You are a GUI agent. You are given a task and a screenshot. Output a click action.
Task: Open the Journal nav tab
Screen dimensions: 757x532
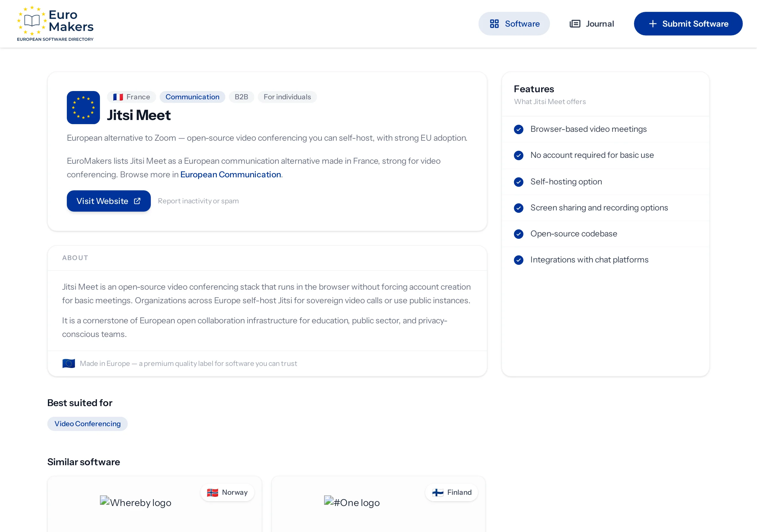[x=591, y=24]
